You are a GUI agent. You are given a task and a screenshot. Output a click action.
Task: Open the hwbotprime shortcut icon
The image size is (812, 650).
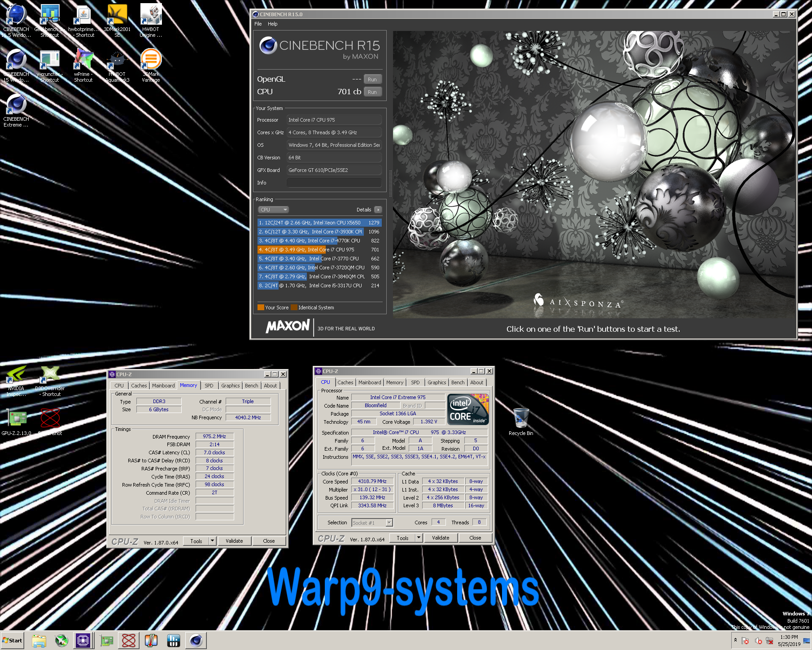tap(83, 20)
